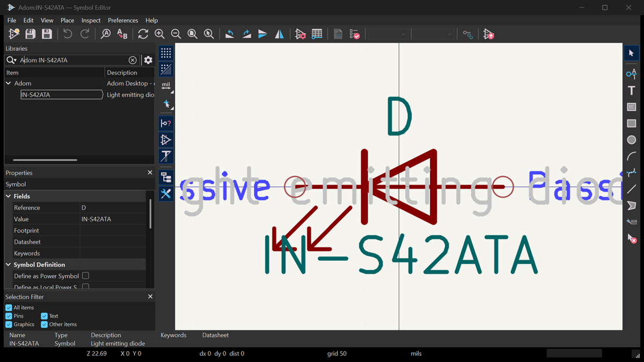Image resolution: width=644 pixels, height=362 pixels.
Task: Toggle grid display on canvas
Action: [x=166, y=53]
